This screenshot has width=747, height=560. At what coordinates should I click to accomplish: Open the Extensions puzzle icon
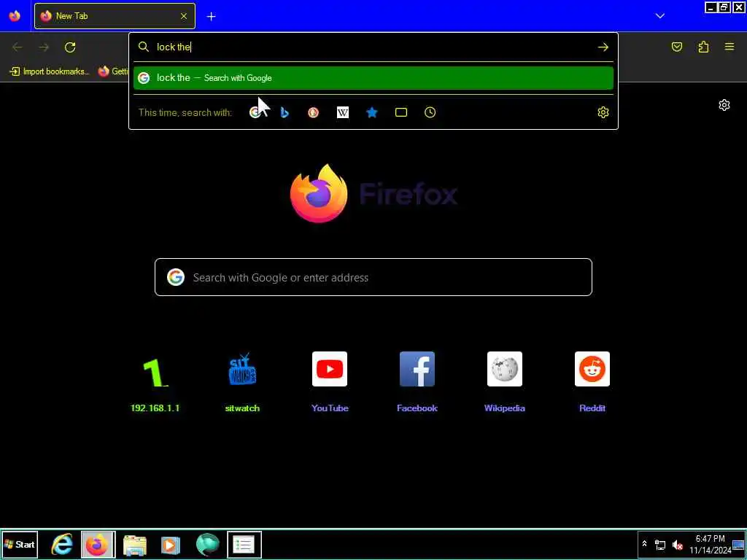pos(703,47)
